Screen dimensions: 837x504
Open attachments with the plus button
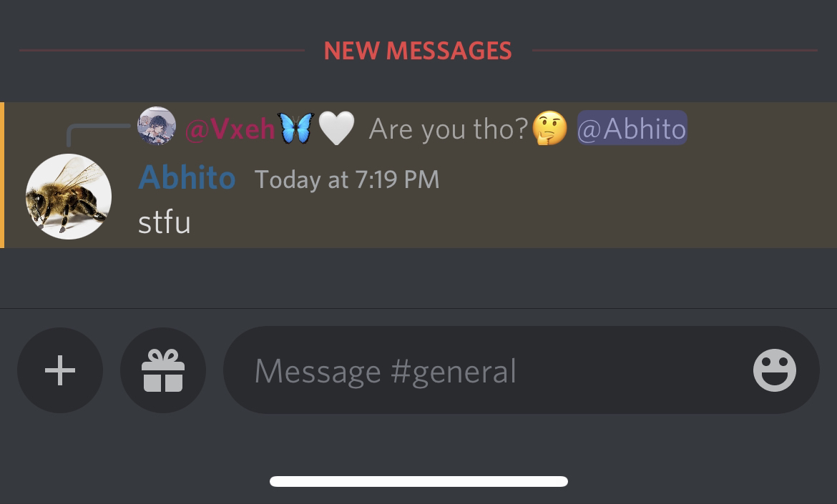(60, 370)
